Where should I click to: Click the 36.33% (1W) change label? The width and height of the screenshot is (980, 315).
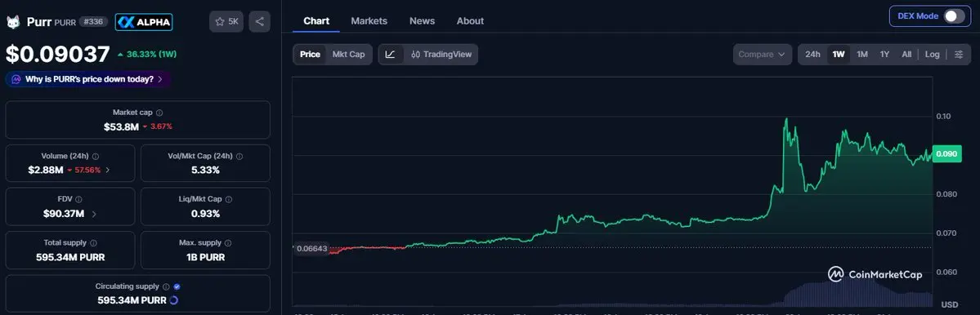147,54
